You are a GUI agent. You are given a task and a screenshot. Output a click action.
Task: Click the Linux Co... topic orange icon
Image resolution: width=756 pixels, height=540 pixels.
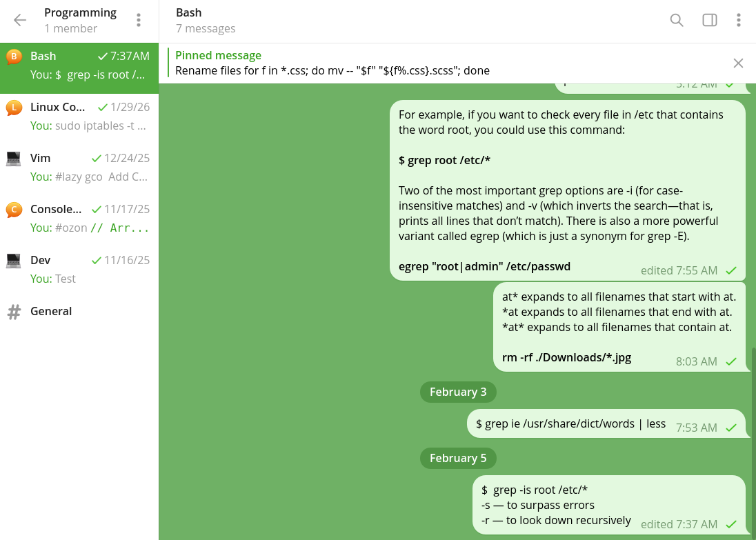[x=13, y=108]
